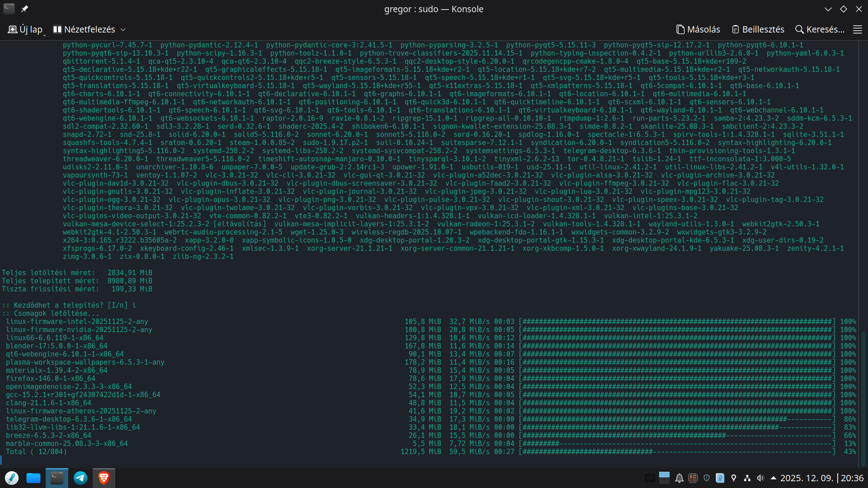Viewport: 868px width, 488px height.
Task: Open the Keresés search tool
Action: point(820,29)
